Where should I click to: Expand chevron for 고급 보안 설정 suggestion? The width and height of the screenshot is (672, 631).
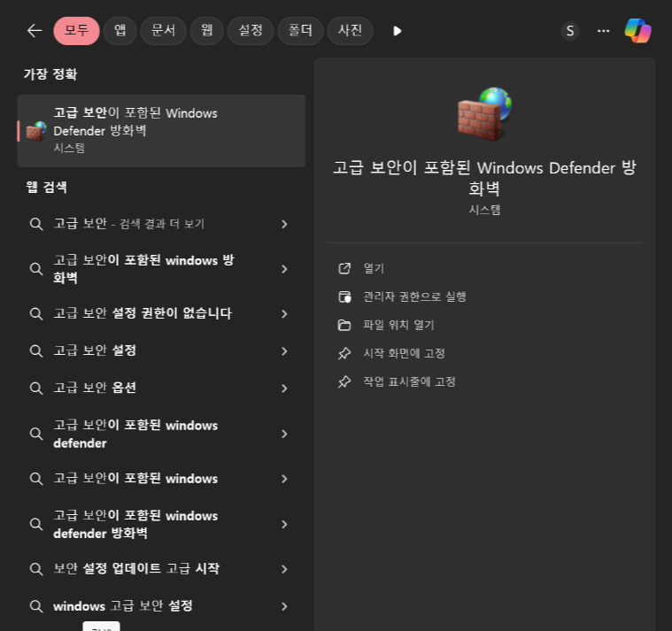284,351
